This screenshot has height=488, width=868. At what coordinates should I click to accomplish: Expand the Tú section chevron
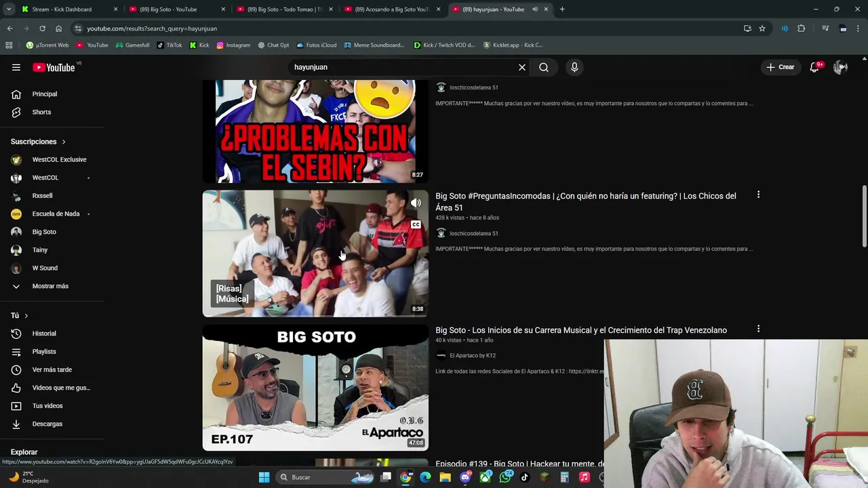26,316
